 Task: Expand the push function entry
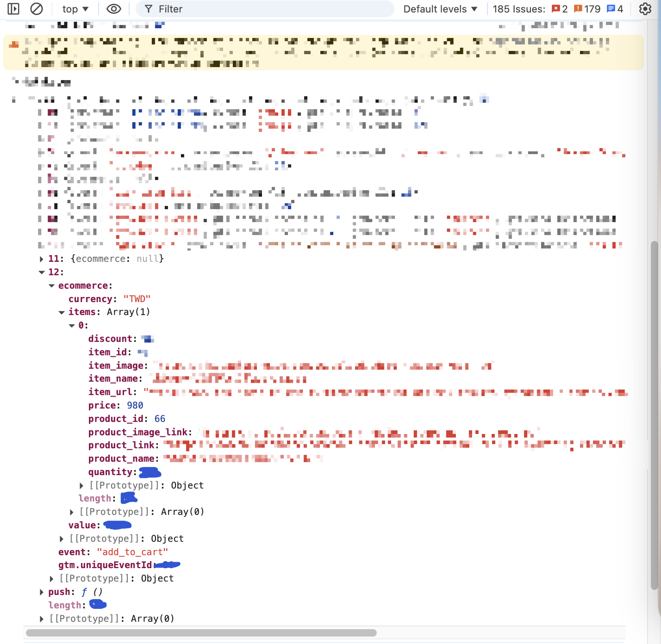42,592
